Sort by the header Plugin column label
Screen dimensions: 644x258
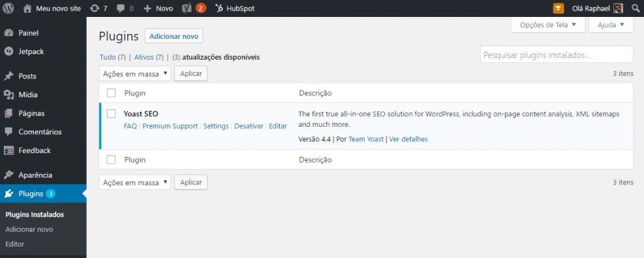click(x=135, y=93)
